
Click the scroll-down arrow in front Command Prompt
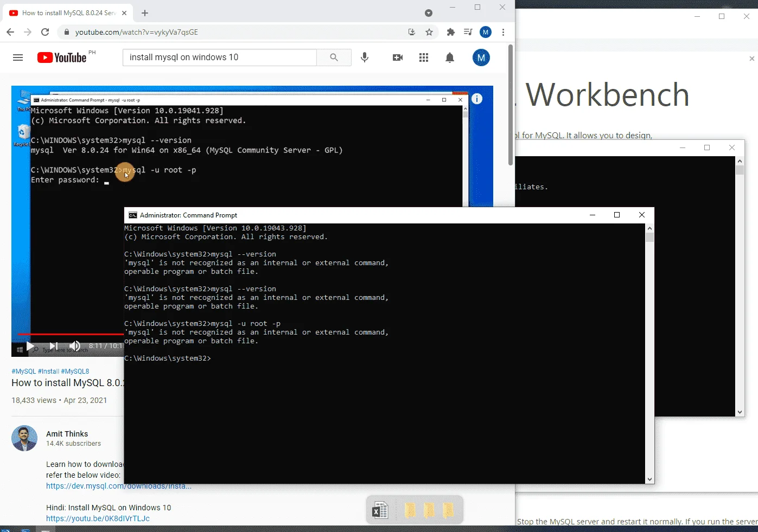pyautogui.click(x=650, y=479)
